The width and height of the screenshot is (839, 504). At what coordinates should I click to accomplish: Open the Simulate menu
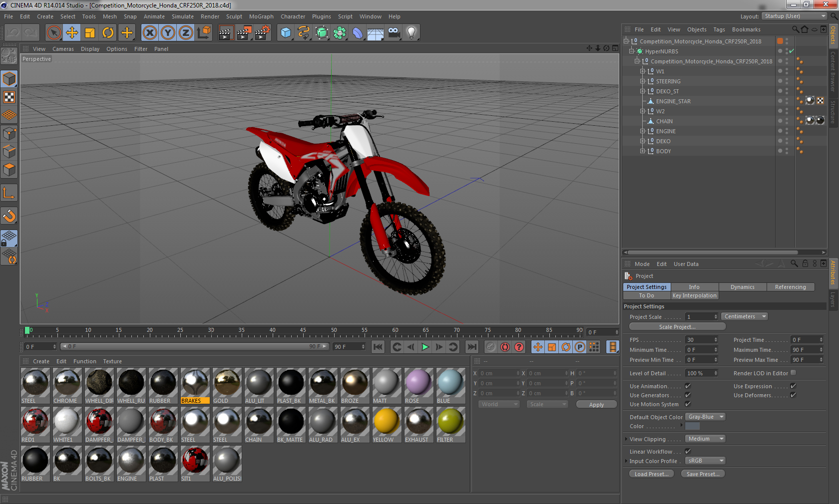click(183, 16)
